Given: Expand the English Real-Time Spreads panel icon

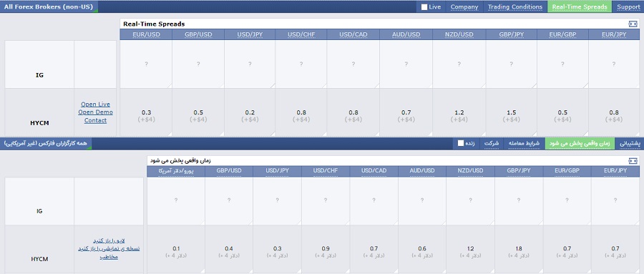Looking at the screenshot, I should pyautogui.click(x=633, y=24).
